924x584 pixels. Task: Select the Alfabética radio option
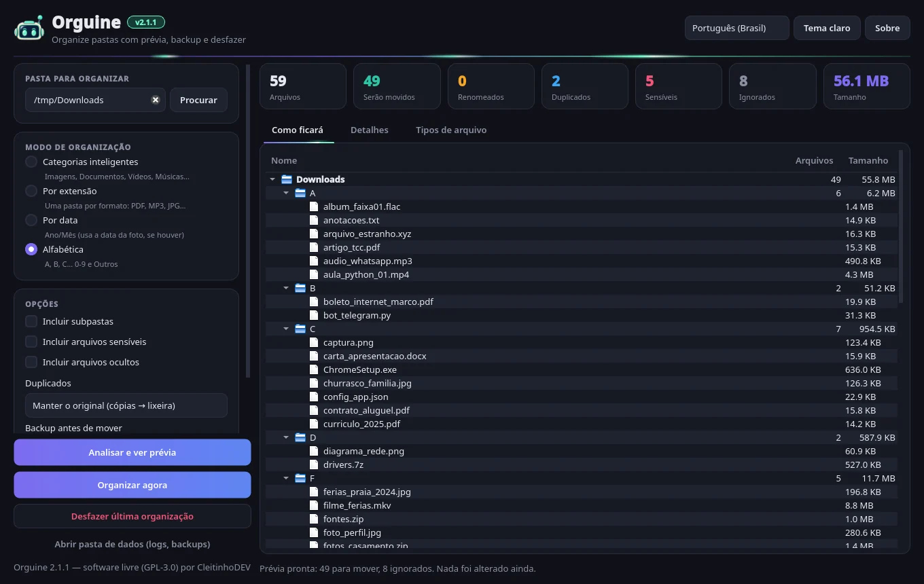pyautogui.click(x=31, y=249)
